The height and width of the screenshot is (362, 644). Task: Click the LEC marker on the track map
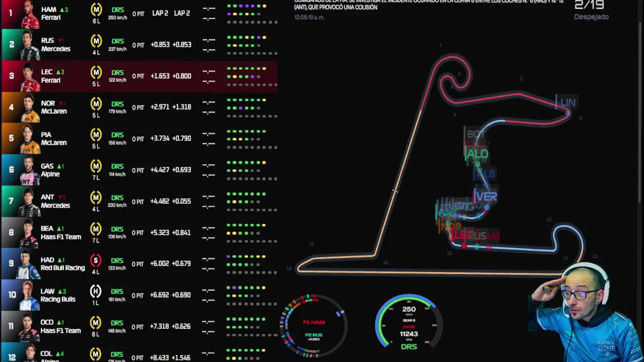[464, 235]
